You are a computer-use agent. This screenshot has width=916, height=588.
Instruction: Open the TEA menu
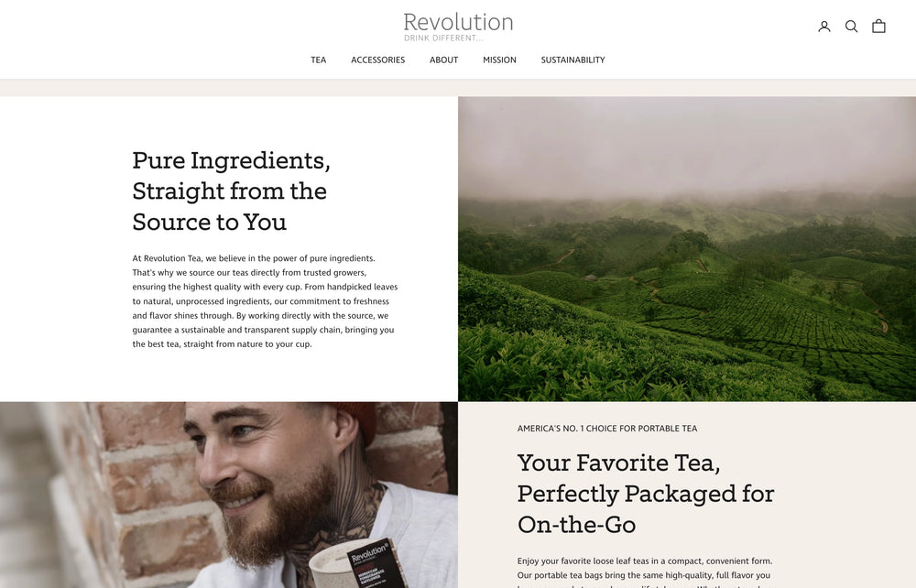click(x=319, y=60)
